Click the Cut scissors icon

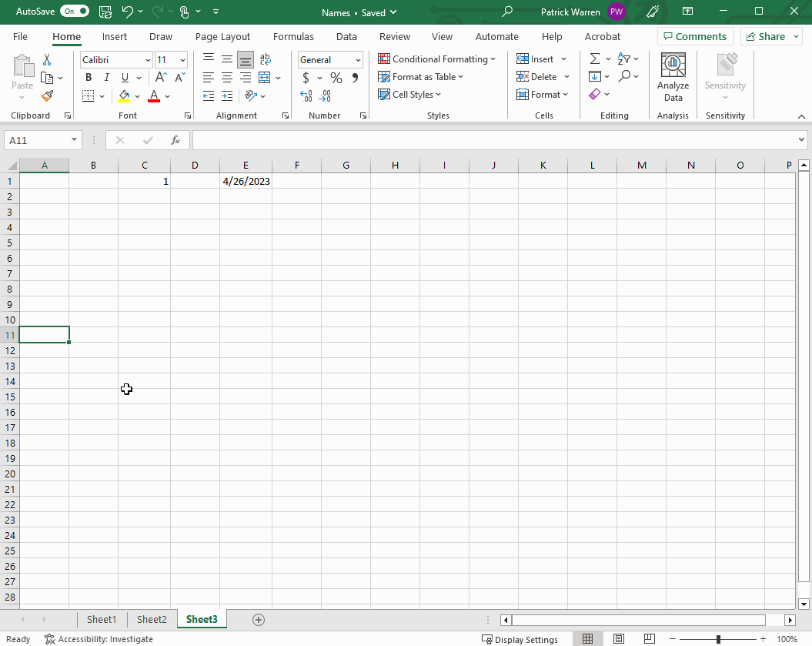point(47,59)
